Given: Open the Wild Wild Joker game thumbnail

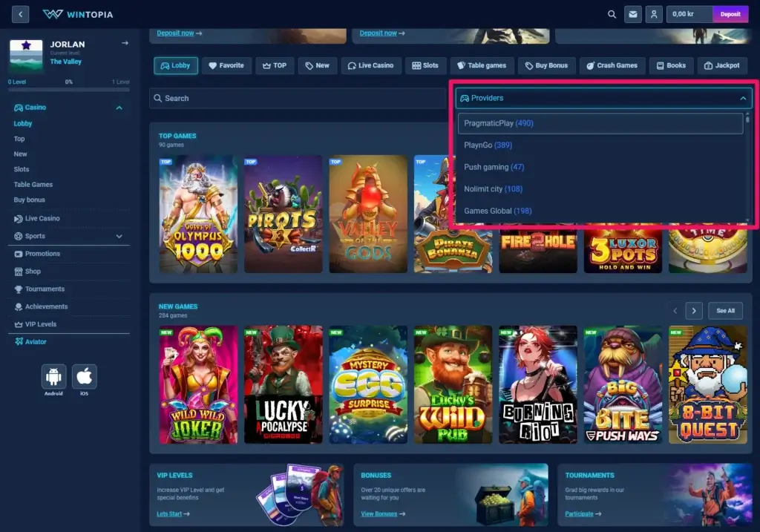Looking at the screenshot, I should coord(198,384).
